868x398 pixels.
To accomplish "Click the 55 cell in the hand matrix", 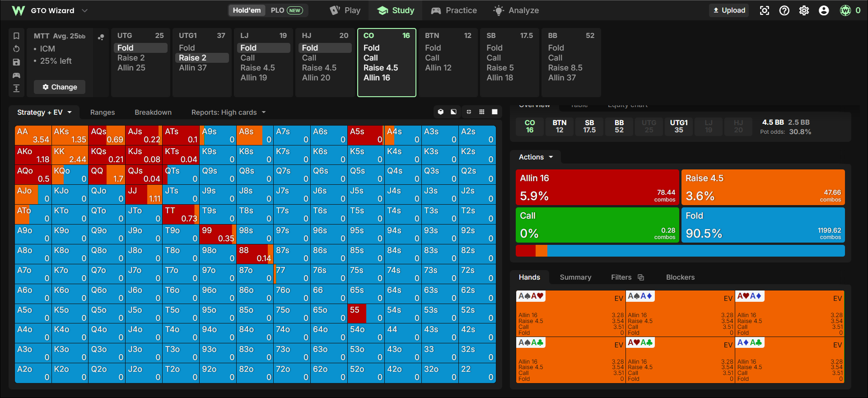I will click(x=366, y=314).
